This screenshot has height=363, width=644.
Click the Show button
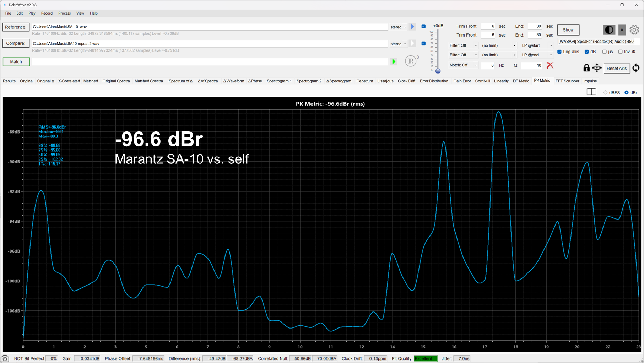pyautogui.click(x=568, y=30)
